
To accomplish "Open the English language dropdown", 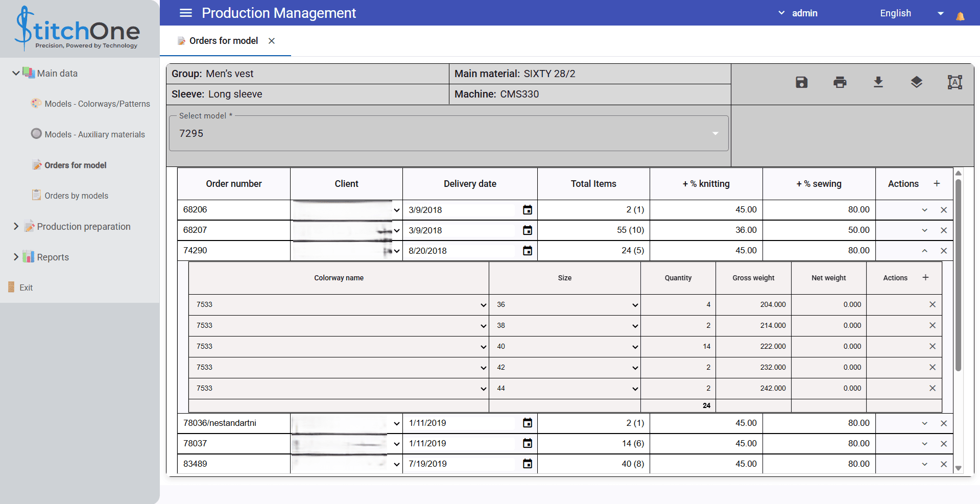I will click(912, 13).
